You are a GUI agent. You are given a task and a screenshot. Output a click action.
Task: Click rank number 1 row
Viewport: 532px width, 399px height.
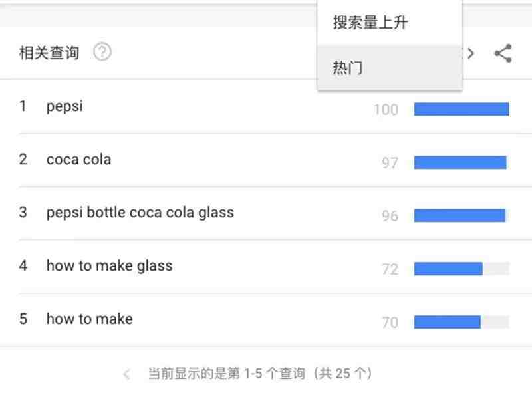point(265,106)
